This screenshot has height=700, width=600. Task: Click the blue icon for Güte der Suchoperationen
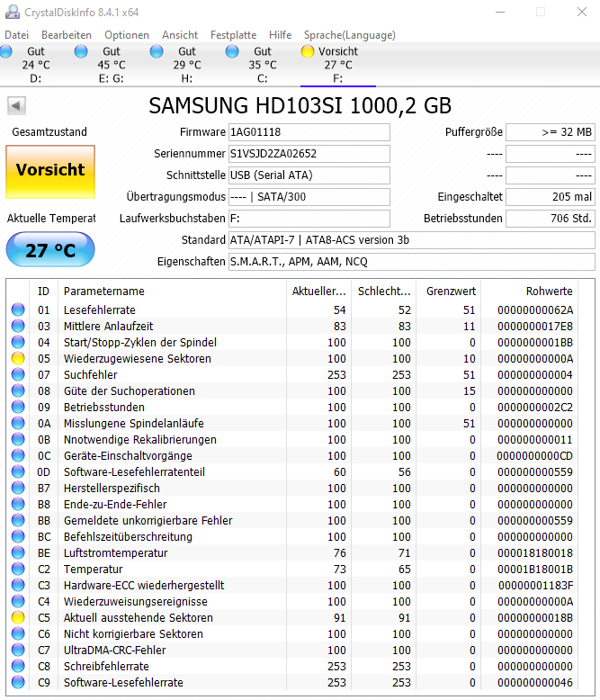(18, 390)
